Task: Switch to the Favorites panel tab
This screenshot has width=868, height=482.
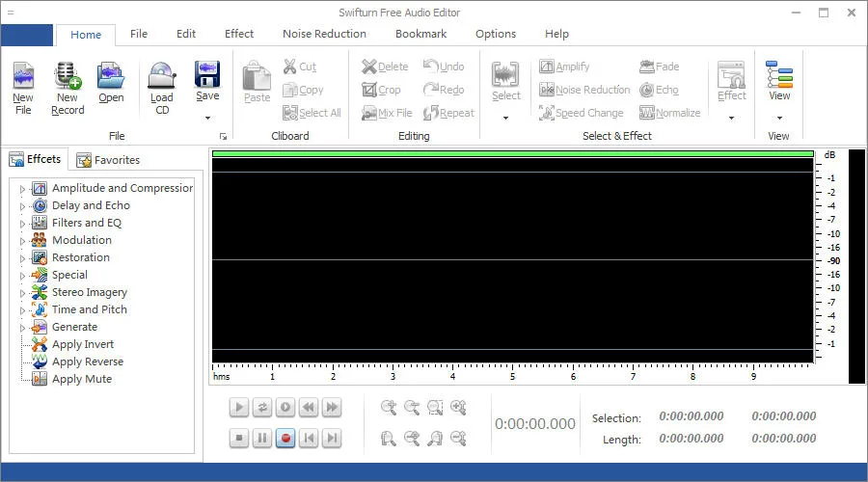Action: tap(108, 160)
